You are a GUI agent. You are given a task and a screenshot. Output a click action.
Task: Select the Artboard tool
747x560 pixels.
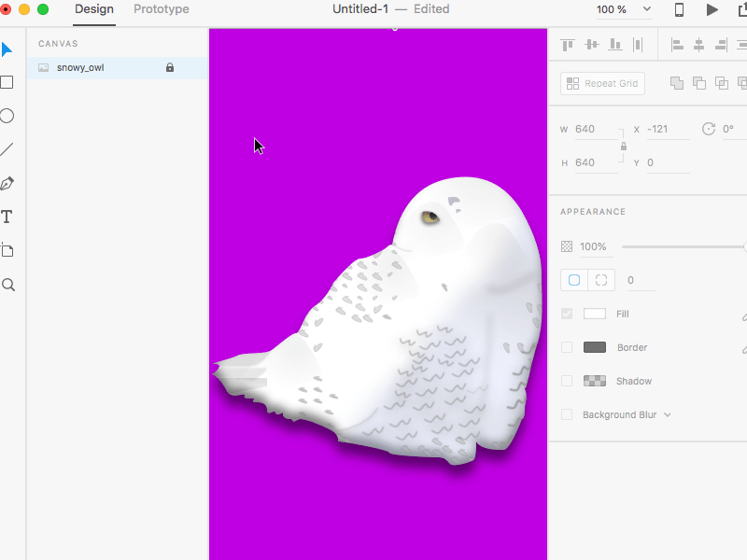coord(7,250)
